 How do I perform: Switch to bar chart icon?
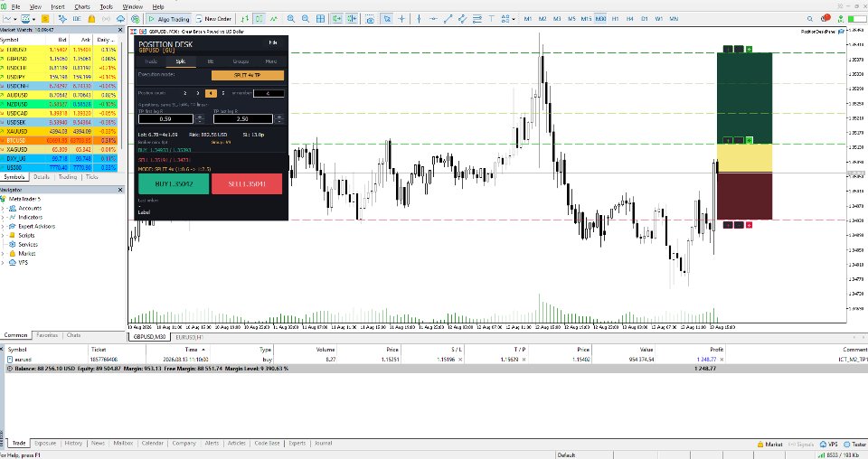pyautogui.click(x=244, y=19)
